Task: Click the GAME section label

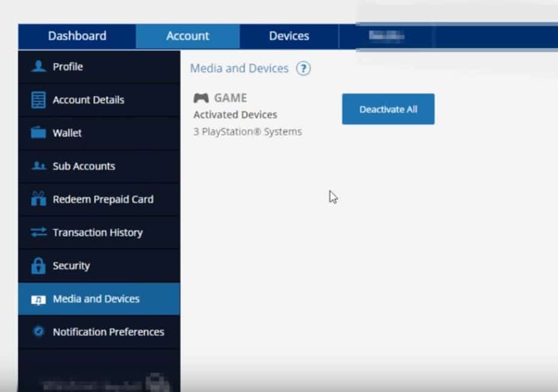Action: tap(231, 98)
